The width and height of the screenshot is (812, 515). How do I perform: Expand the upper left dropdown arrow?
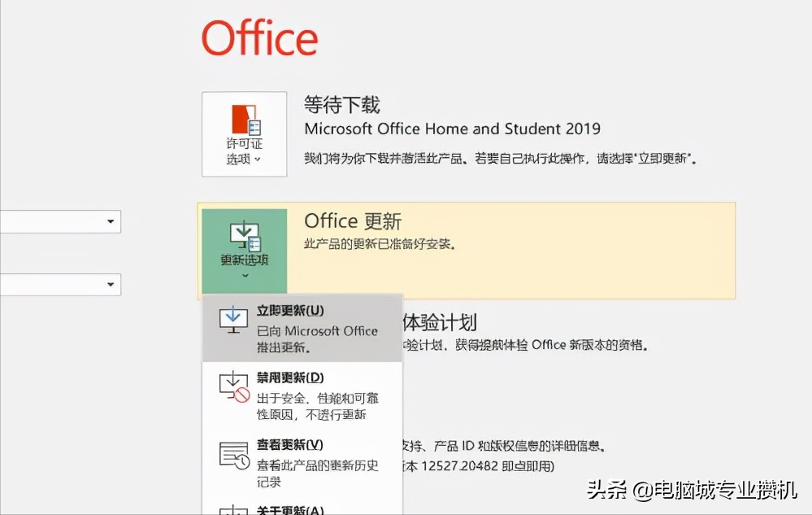point(111,222)
